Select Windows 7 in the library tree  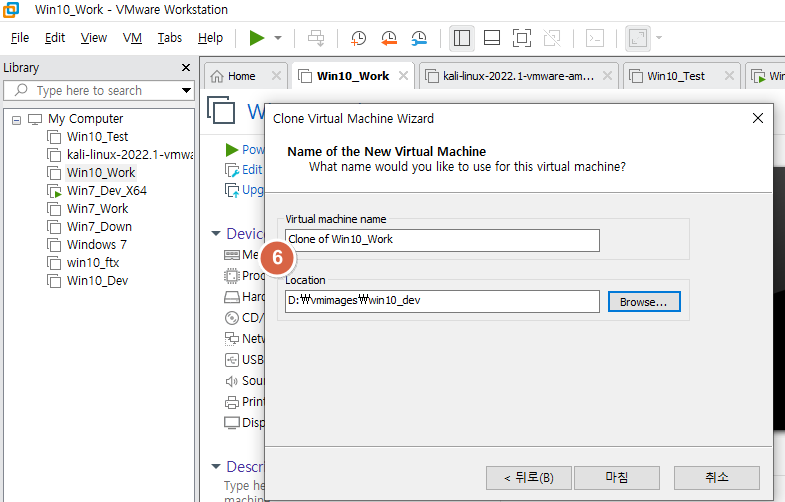click(97, 245)
